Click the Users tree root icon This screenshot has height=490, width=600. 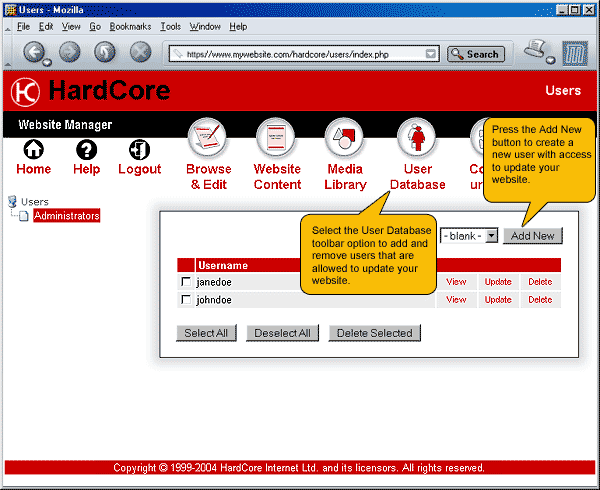13,201
